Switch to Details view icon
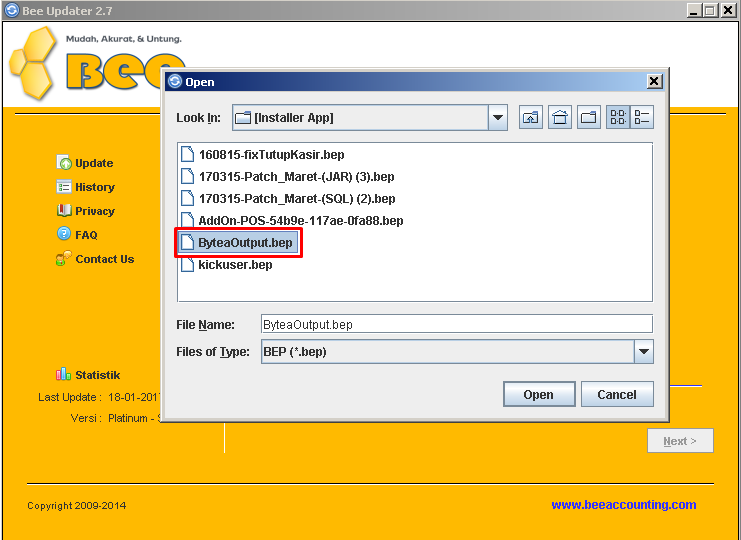 [x=642, y=117]
